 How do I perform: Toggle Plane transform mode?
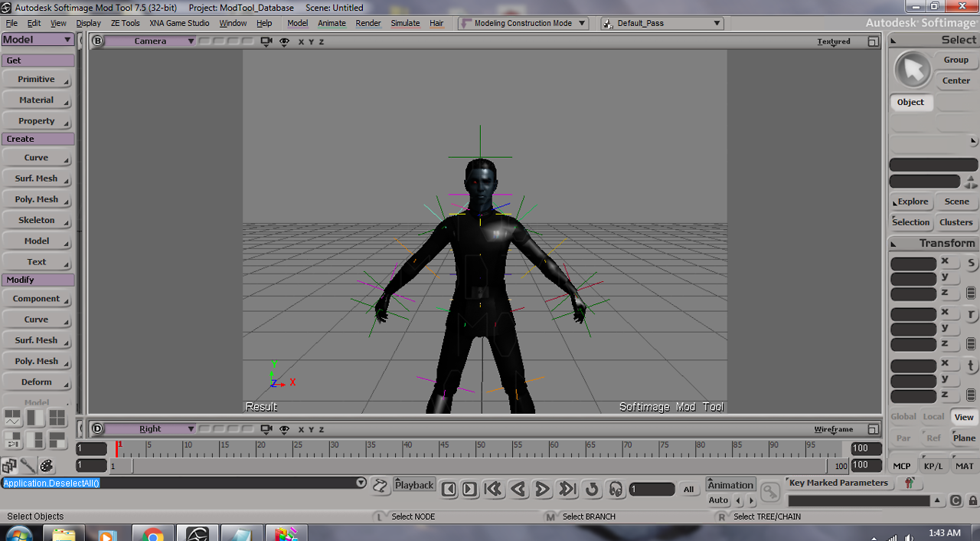coord(964,438)
